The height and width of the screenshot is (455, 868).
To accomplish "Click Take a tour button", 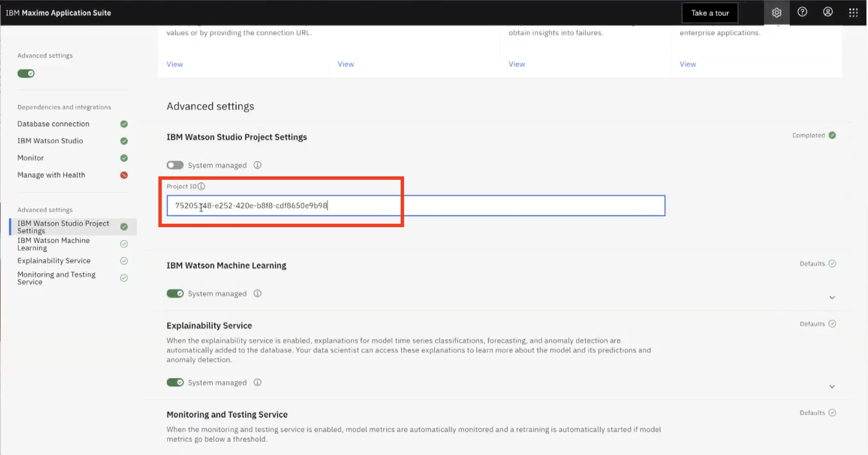I will [710, 13].
